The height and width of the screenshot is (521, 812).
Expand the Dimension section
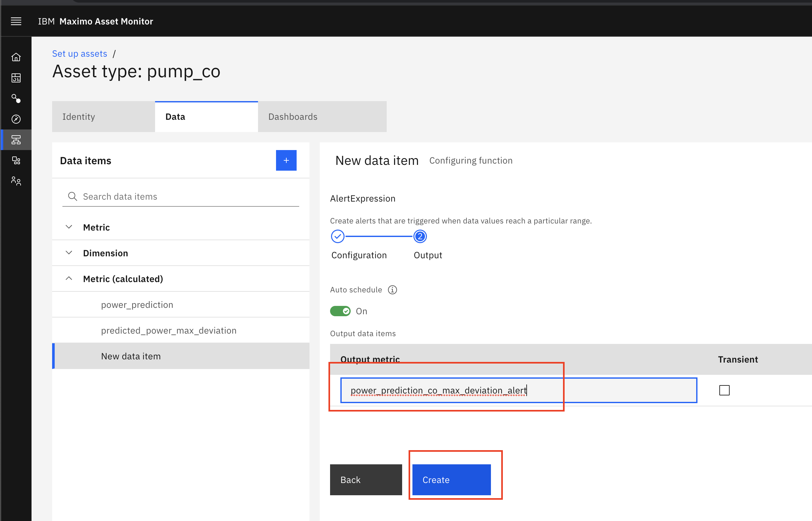pyautogui.click(x=181, y=253)
